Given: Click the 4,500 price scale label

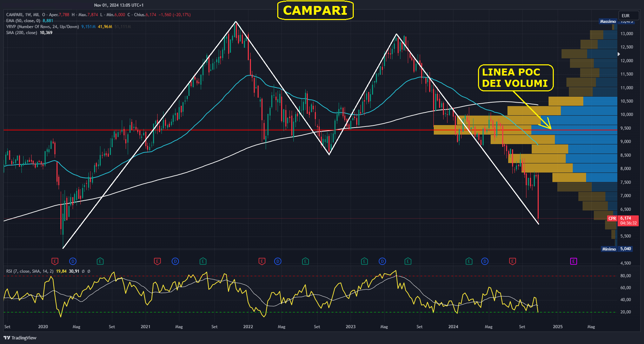Looking at the screenshot, I should [626, 263].
